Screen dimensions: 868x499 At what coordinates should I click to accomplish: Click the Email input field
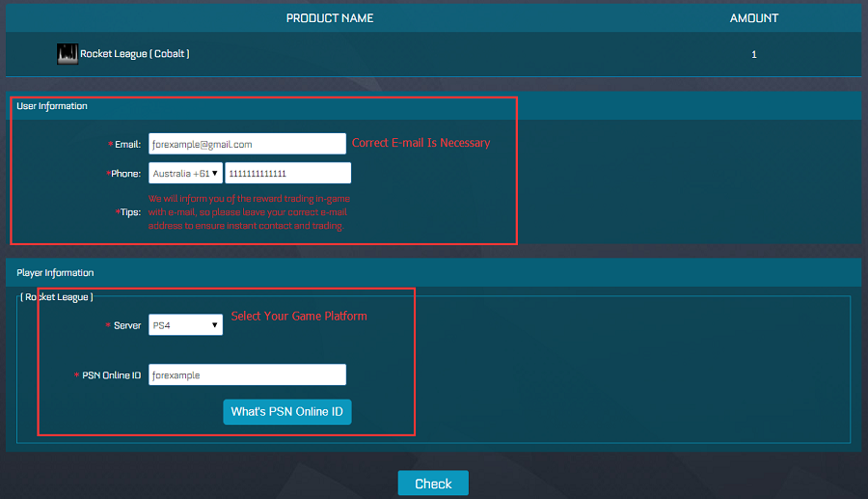pyautogui.click(x=247, y=144)
